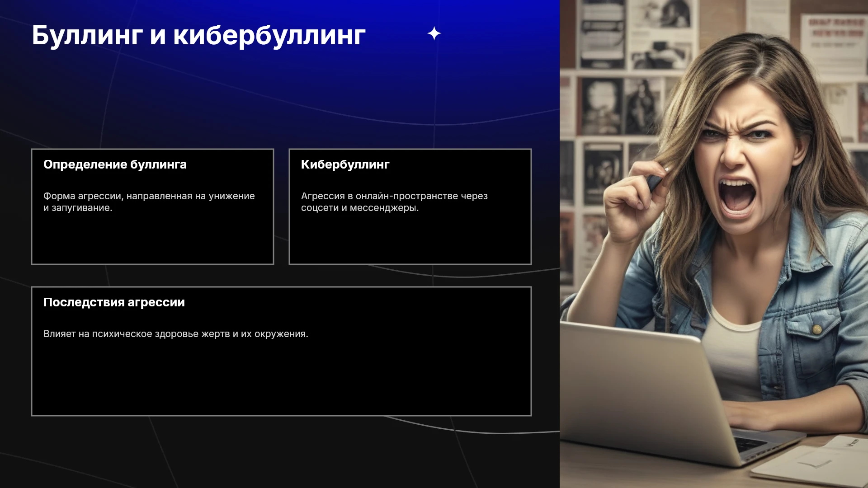Click the "Форма агрессии, направленная на унижение" text

coord(149,196)
